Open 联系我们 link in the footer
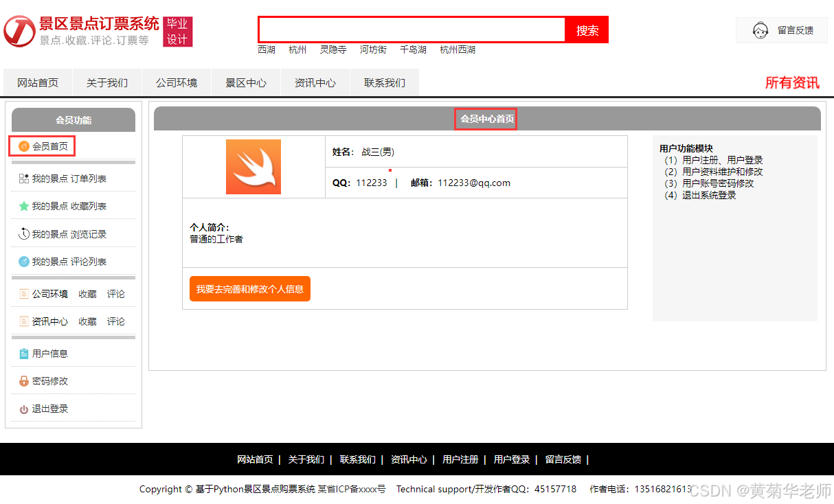Screen dimensions: 834x504 coord(358,459)
